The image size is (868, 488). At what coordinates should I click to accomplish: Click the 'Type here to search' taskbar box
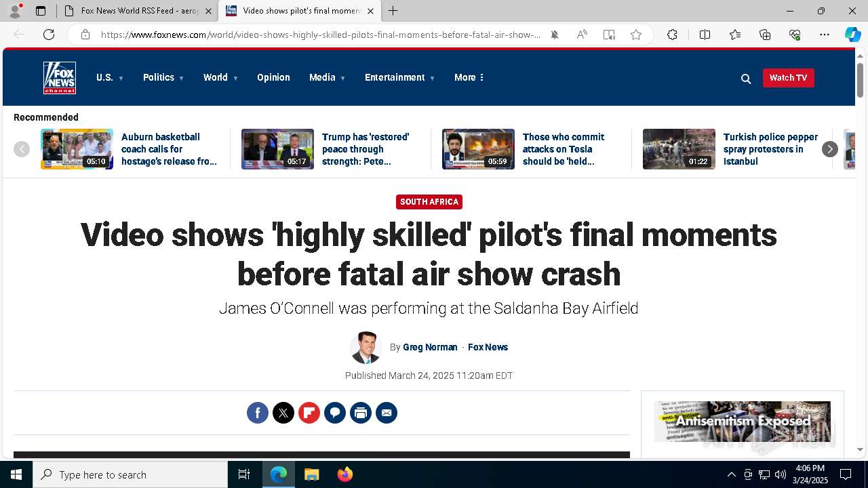pos(130,474)
